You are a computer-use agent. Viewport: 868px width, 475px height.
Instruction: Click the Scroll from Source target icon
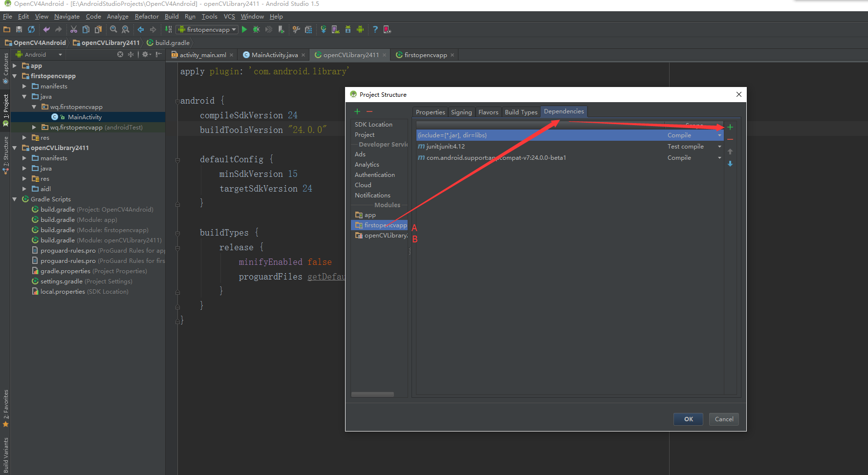click(x=120, y=54)
